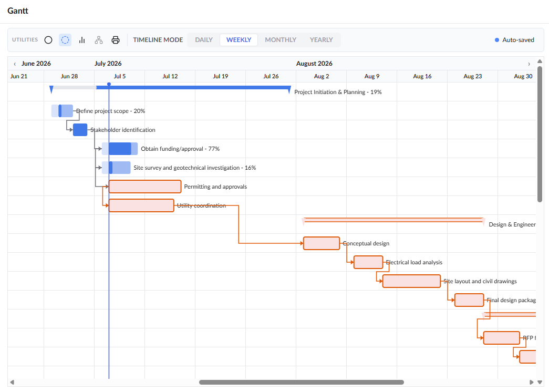The image size is (549, 392).
Task: Click the vertical scrollbar thumb
Action: click(x=540, y=134)
